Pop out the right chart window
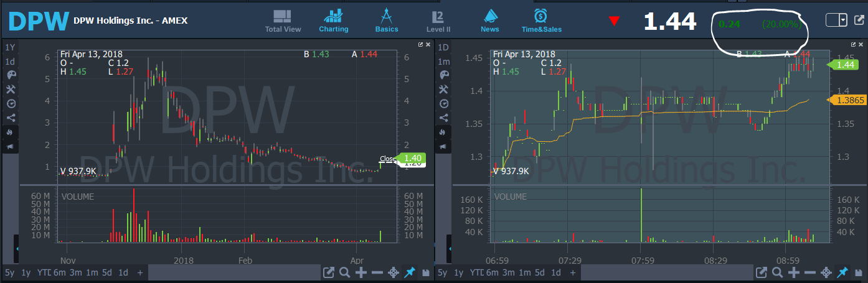868x283 pixels. (x=854, y=45)
